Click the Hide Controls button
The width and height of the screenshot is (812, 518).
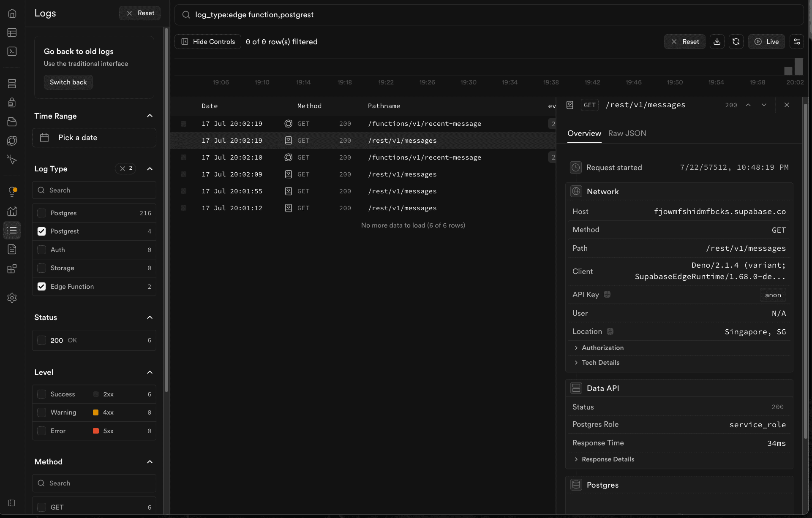(208, 41)
